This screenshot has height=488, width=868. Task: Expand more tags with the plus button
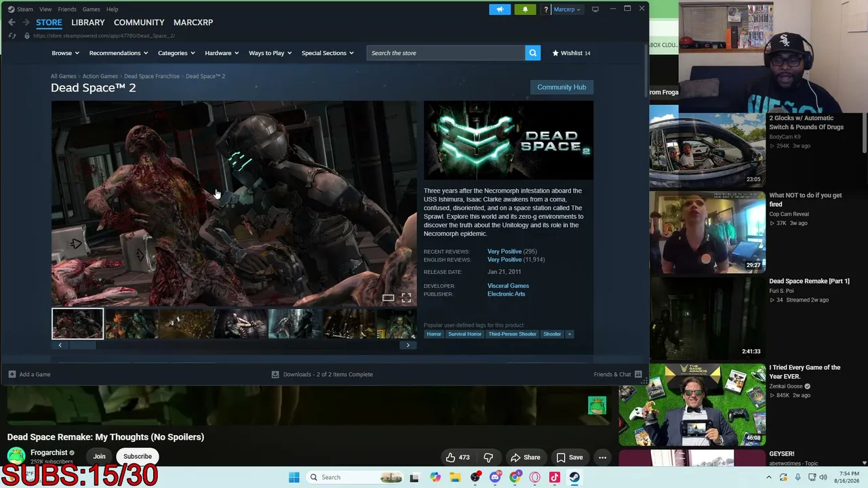tap(569, 334)
